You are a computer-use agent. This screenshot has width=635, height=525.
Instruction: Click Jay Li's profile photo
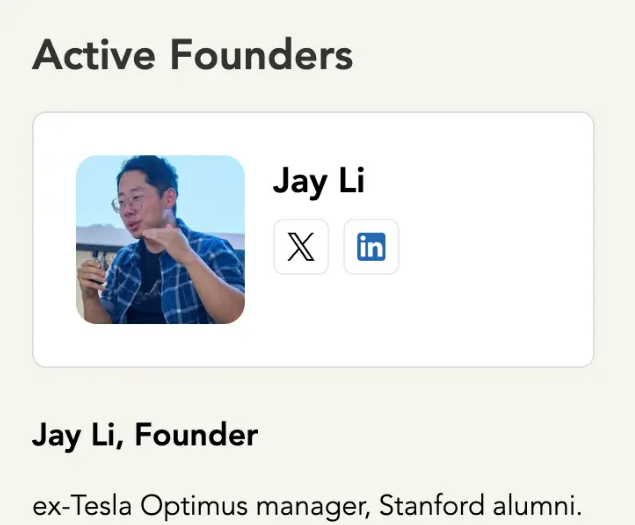pyautogui.click(x=160, y=239)
